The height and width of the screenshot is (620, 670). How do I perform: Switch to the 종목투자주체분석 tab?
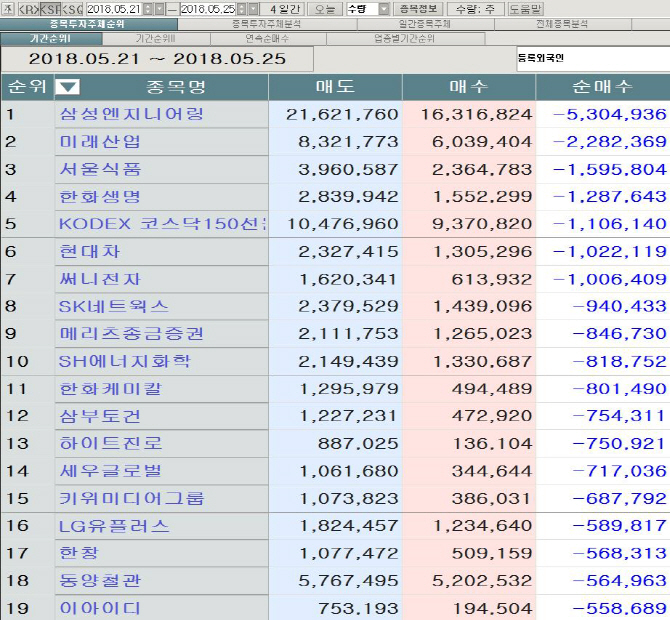(x=267, y=24)
